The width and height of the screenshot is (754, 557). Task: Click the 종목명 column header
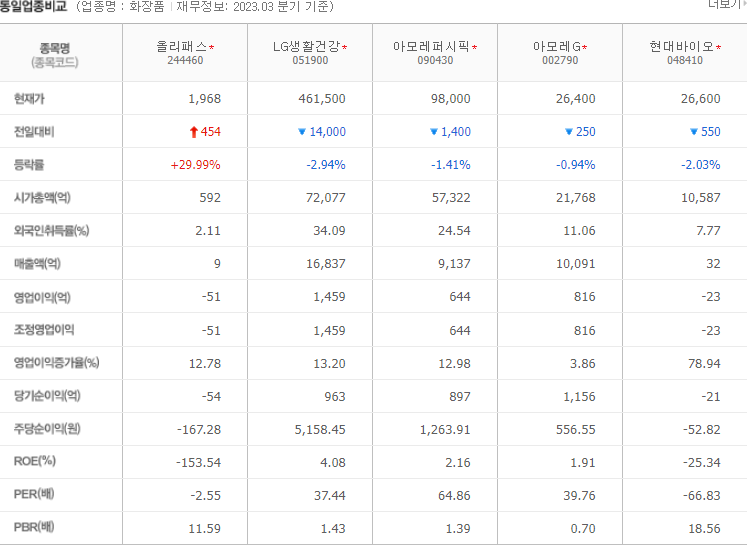coord(55,48)
